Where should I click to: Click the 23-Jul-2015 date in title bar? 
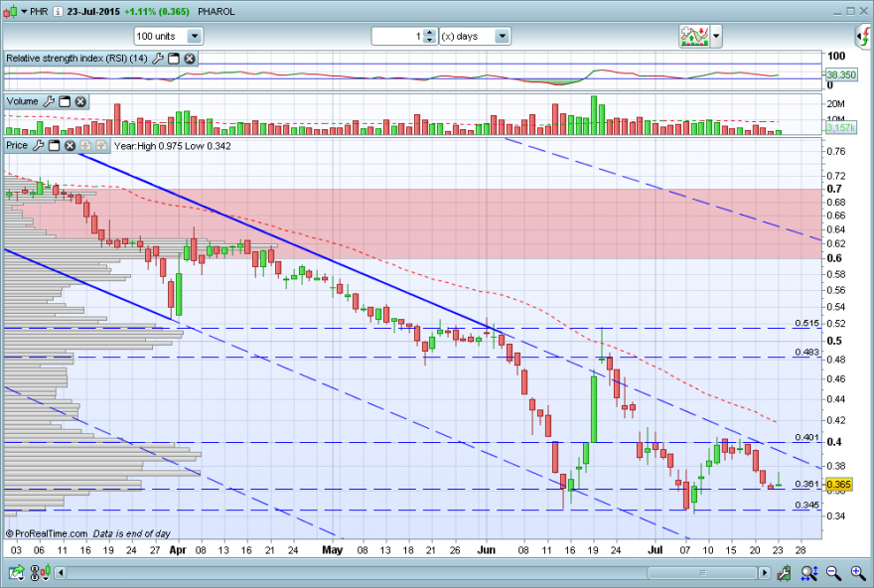click(93, 12)
